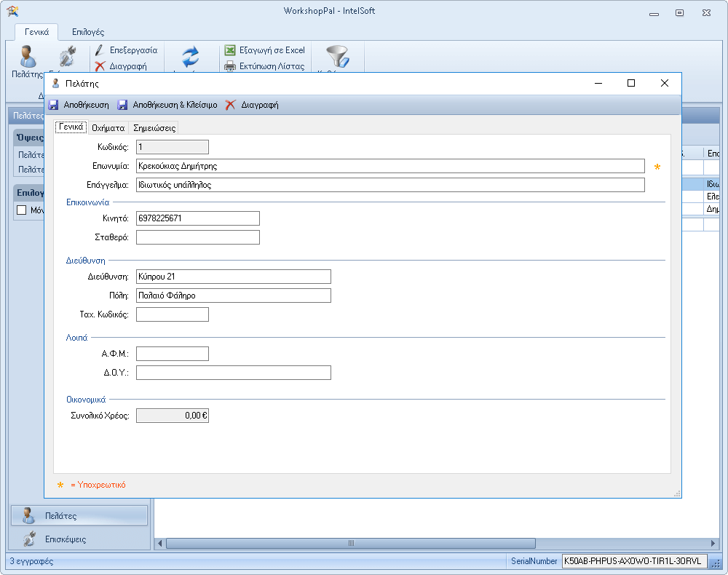
Task: Click the blue refresh arrows icon
Action: [x=191, y=57]
